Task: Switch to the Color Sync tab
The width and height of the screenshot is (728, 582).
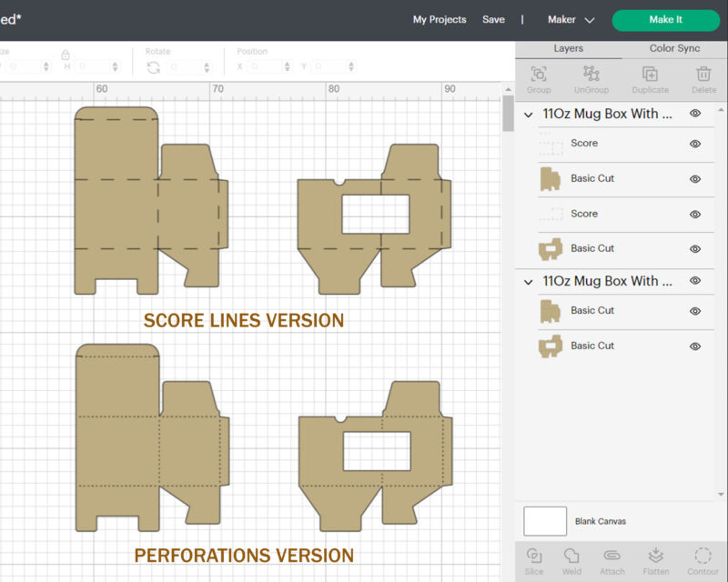Action: coord(674,48)
